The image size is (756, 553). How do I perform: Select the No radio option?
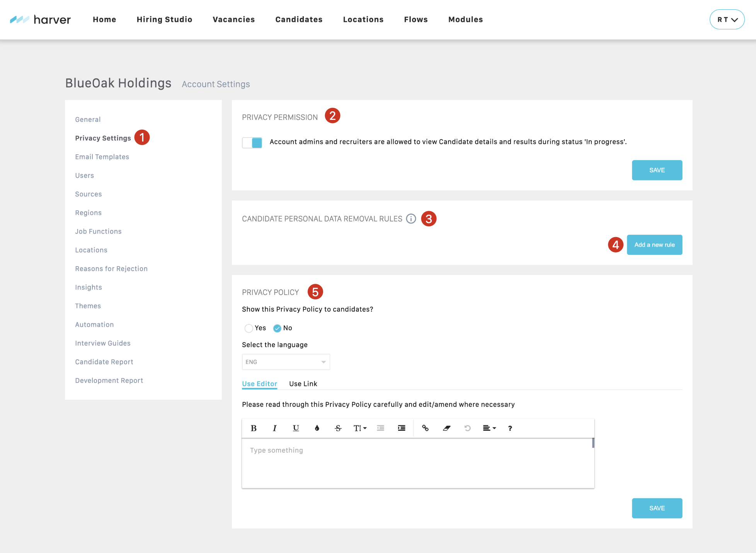point(277,328)
